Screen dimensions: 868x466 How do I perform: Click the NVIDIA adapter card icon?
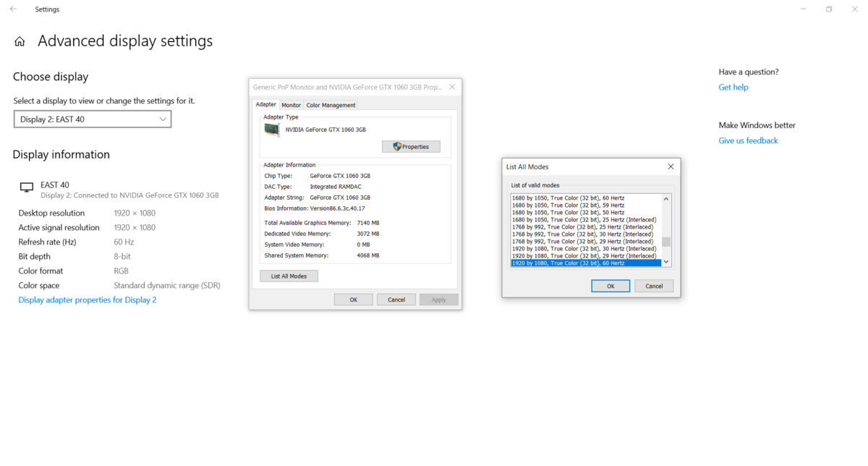coord(271,130)
